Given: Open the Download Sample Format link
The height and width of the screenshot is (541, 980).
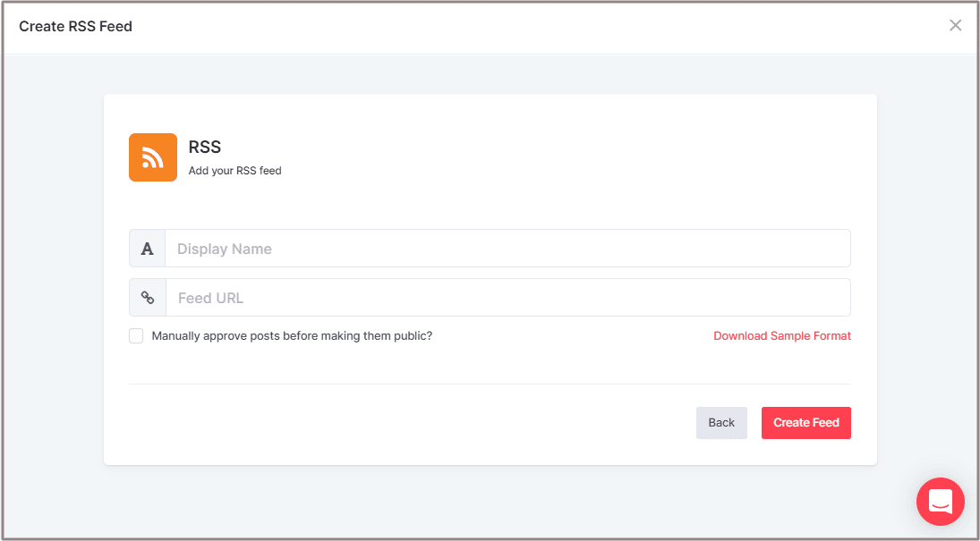Looking at the screenshot, I should click(x=781, y=336).
